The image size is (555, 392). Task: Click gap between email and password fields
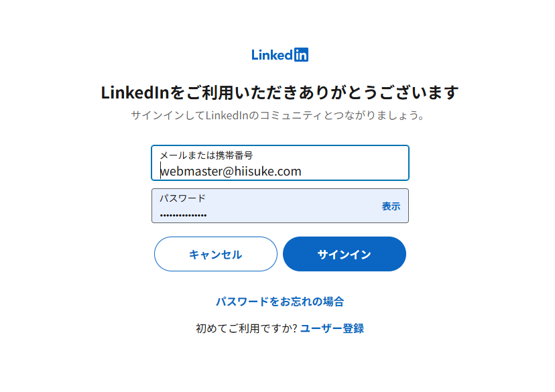pos(280,185)
